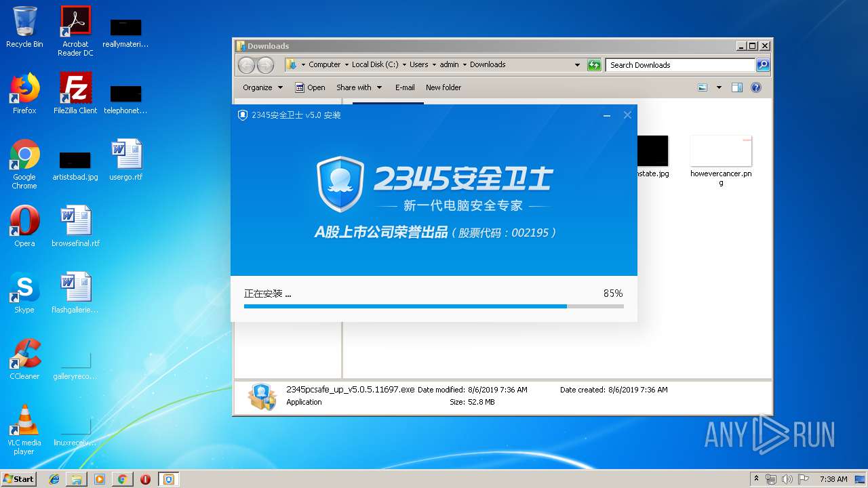The width and height of the screenshot is (868, 488).
Task: Click 2345pcsafe_up_v5.0.5.11697.exe details icon
Action: coord(262,396)
